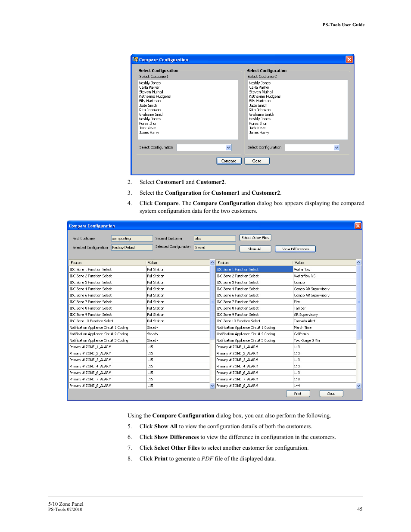Click the Close button beside Compare
Screen dimensions: 411x532
click(x=257, y=161)
